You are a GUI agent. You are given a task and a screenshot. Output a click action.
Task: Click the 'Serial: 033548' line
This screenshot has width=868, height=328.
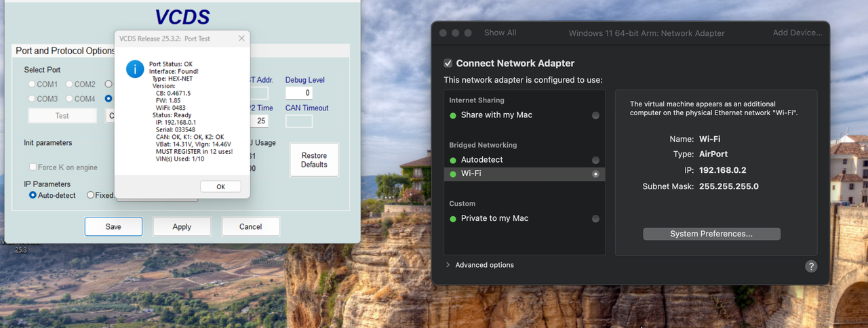[175, 129]
